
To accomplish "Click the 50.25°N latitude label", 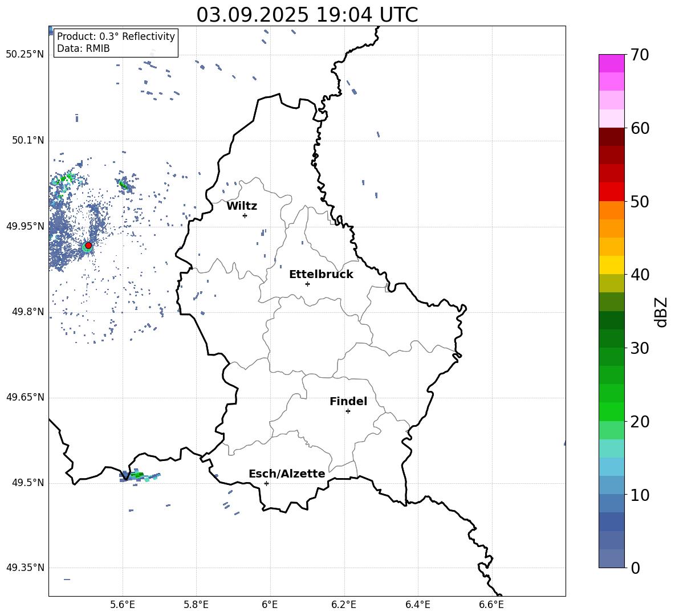I will pyautogui.click(x=25, y=55).
